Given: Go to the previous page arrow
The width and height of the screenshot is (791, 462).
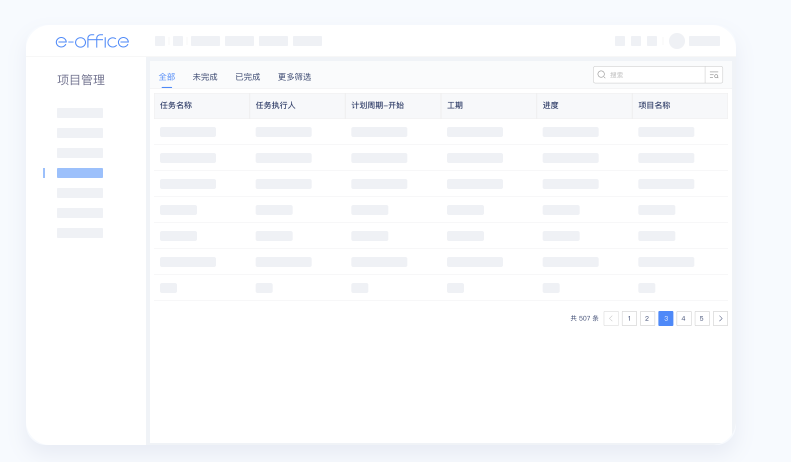Looking at the screenshot, I should [x=611, y=318].
